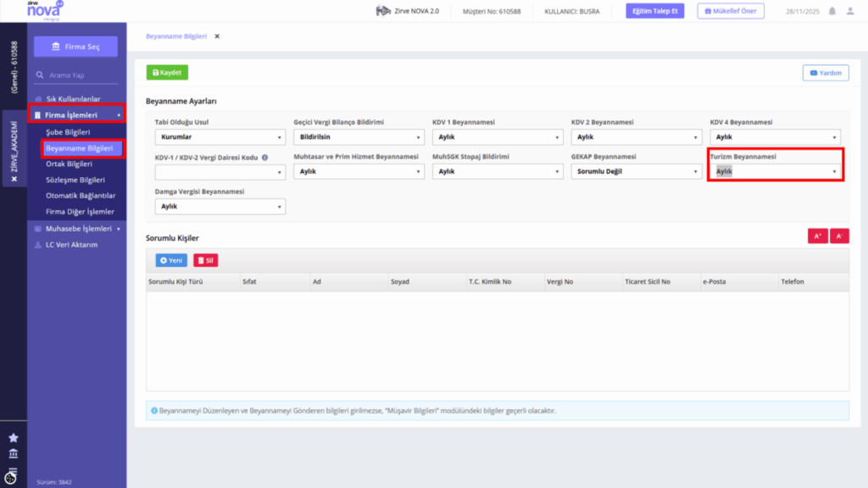Open the Turizm Beyannamesi dropdown
This screenshot has height=488, width=868.
click(775, 171)
